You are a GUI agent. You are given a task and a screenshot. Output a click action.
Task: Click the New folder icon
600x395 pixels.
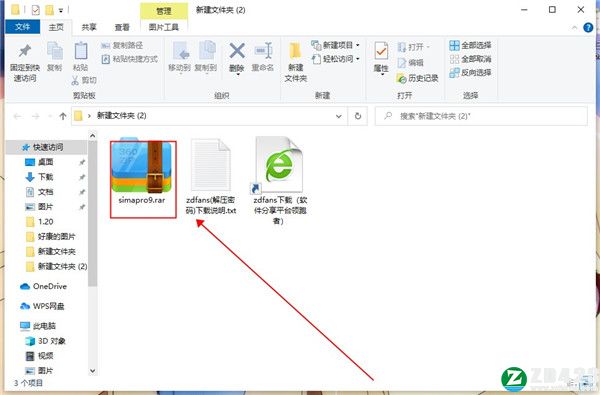pyautogui.click(x=295, y=51)
